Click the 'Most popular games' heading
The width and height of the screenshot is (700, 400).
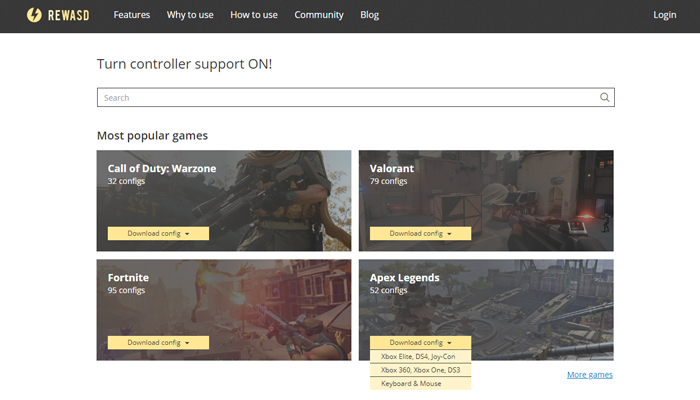click(x=152, y=136)
